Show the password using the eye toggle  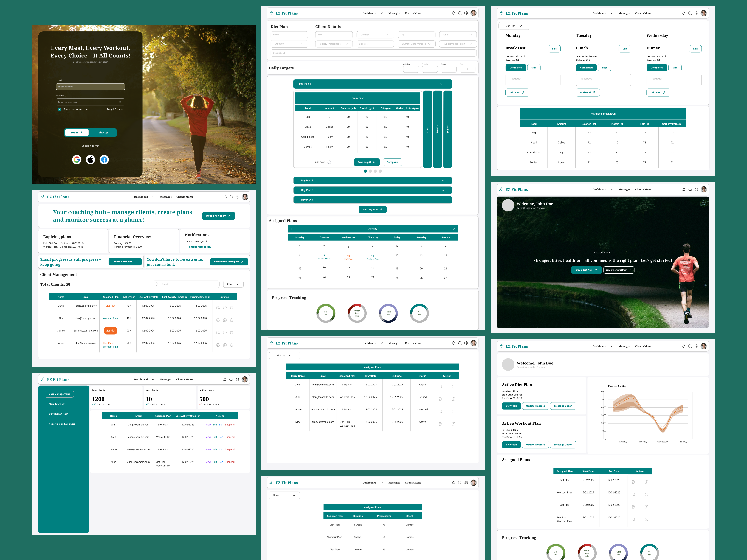click(121, 102)
